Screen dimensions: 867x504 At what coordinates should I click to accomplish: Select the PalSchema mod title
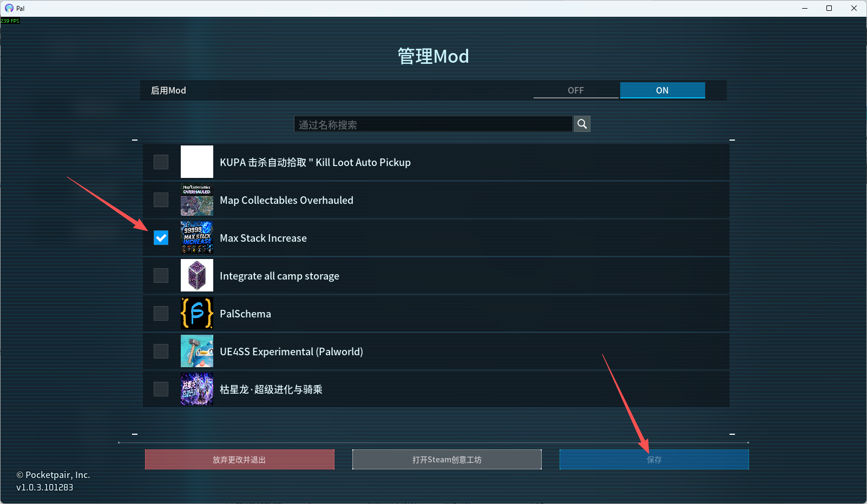click(245, 314)
